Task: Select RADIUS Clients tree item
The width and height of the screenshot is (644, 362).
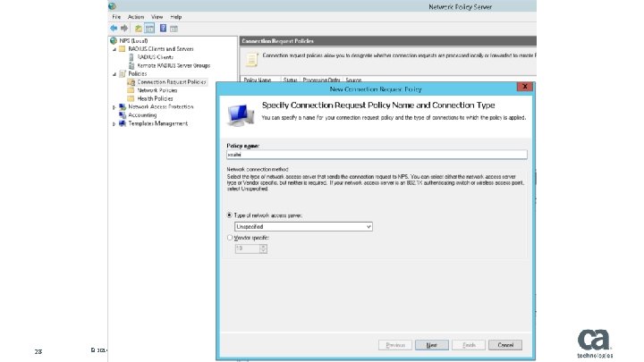Action: pyautogui.click(x=156, y=57)
